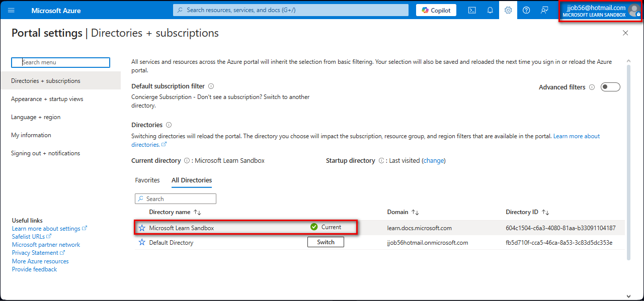Select Directory ID 604c1504-c6a3-4080-81aa-b33091104187
The image size is (644, 301).
[560, 228]
